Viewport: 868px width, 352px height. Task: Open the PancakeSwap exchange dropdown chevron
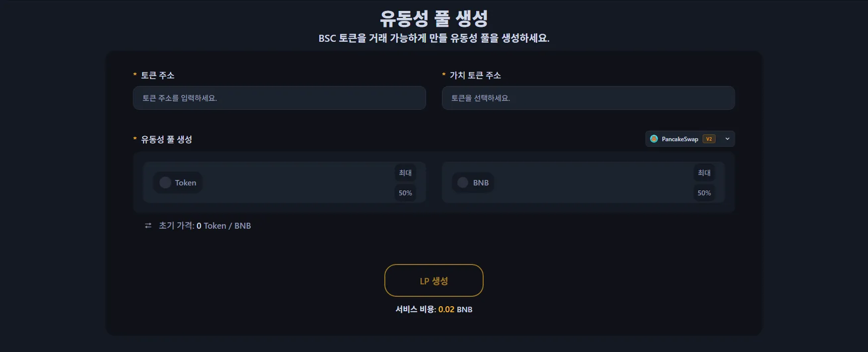pyautogui.click(x=727, y=139)
